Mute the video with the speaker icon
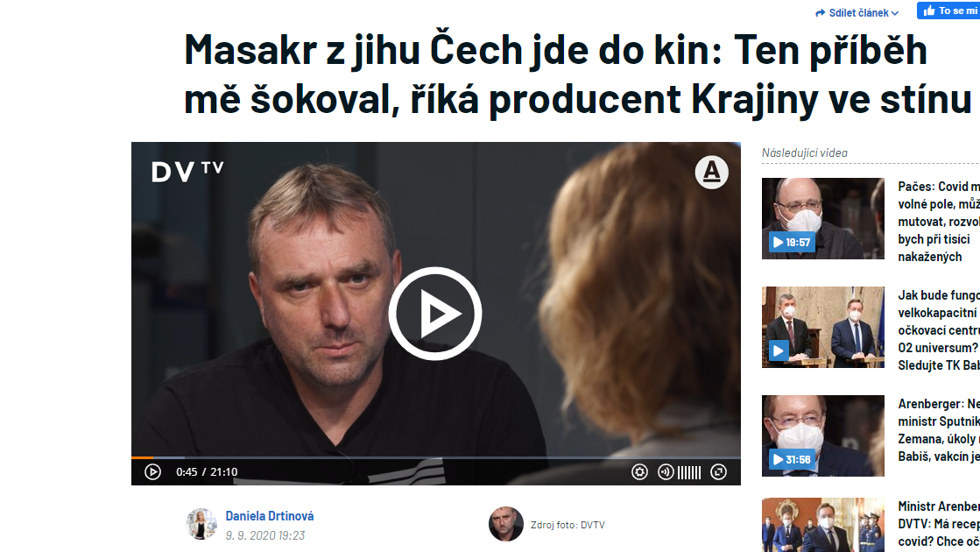This screenshot has width=980, height=552. (x=666, y=472)
